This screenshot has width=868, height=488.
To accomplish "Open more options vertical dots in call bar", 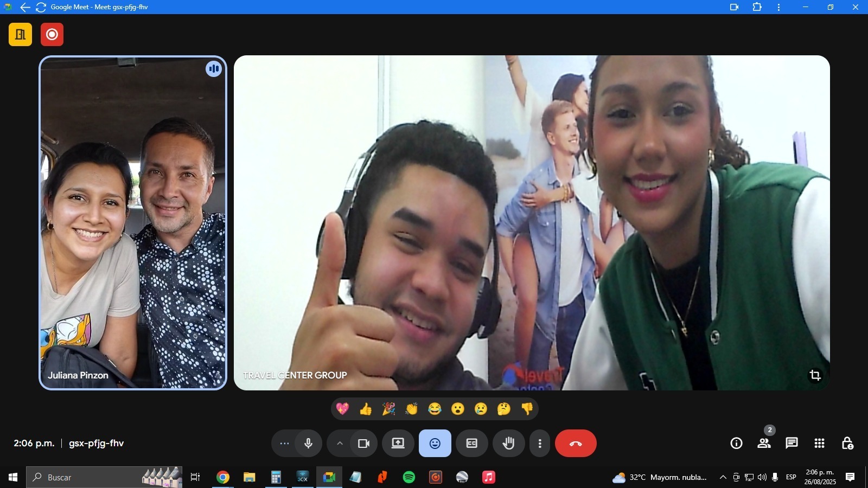I will coord(539,444).
